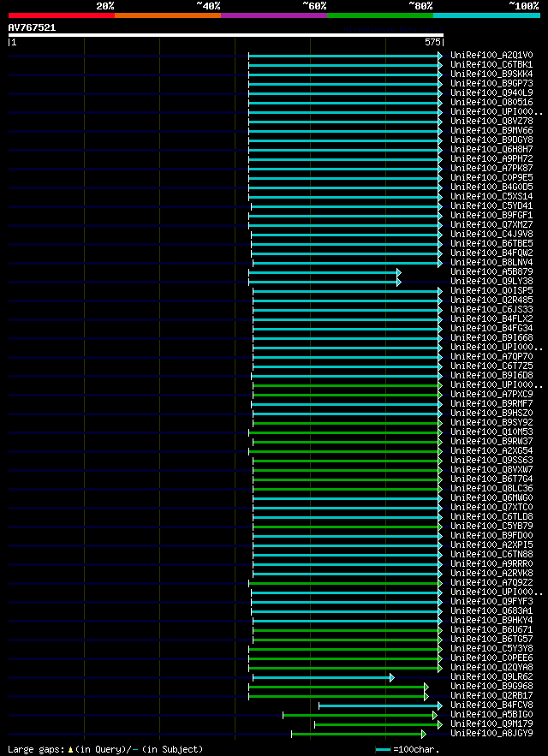The width and height of the screenshot is (548, 756).
Task: Open UniRef100_C6JS33 entry
Action: point(491,310)
